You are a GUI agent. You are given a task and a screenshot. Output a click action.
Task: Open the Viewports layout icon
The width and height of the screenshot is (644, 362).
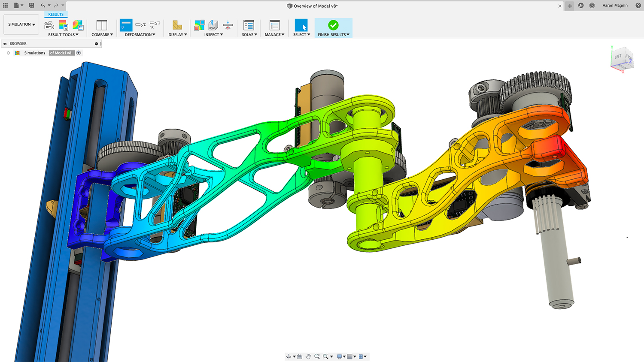pyautogui.click(x=361, y=356)
